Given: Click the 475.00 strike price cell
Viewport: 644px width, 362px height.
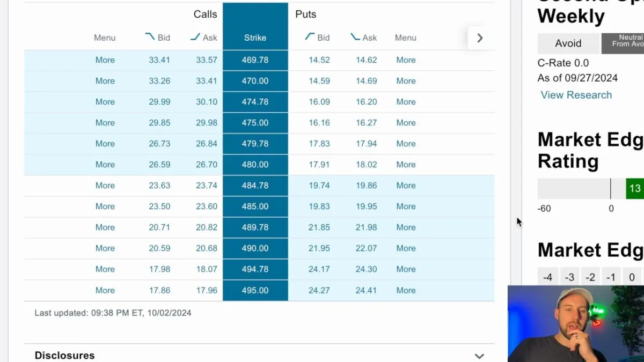Looking at the screenshot, I should pos(255,123).
